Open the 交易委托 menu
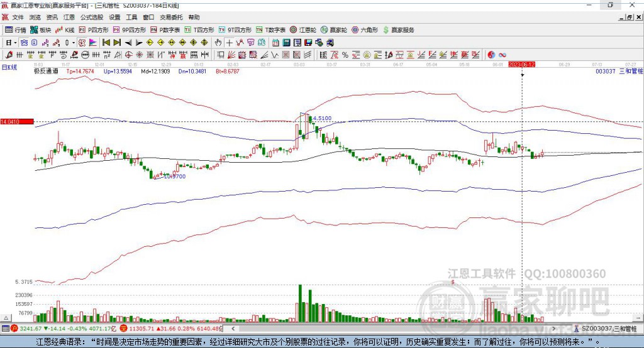 [171, 17]
